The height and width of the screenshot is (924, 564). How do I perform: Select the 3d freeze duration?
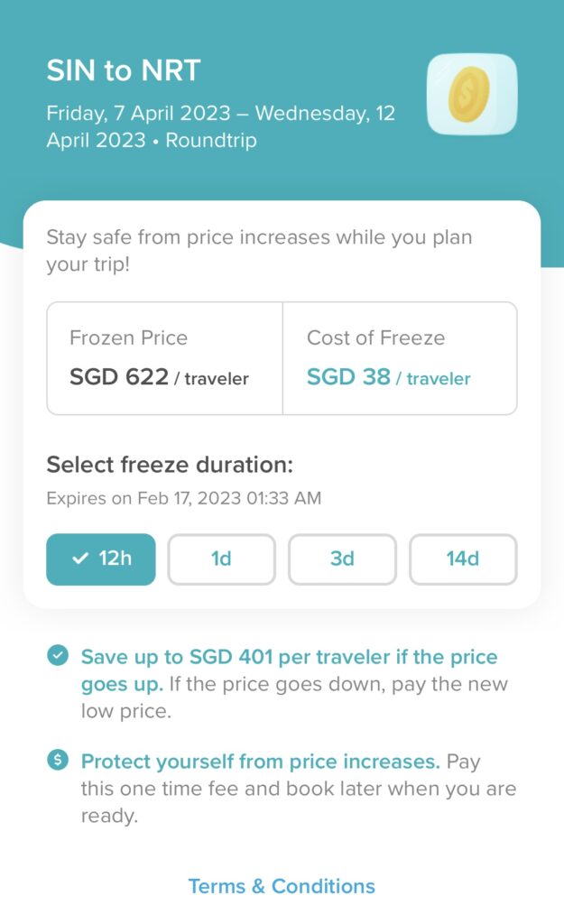tap(342, 559)
